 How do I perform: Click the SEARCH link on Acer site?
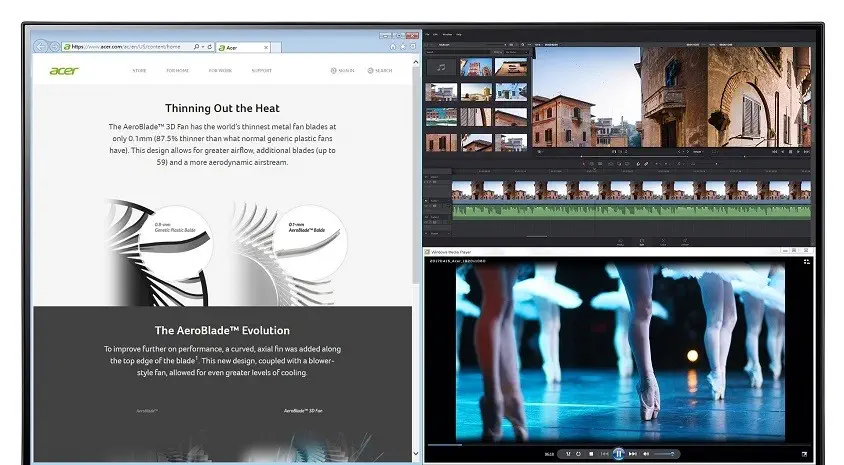(380, 71)
